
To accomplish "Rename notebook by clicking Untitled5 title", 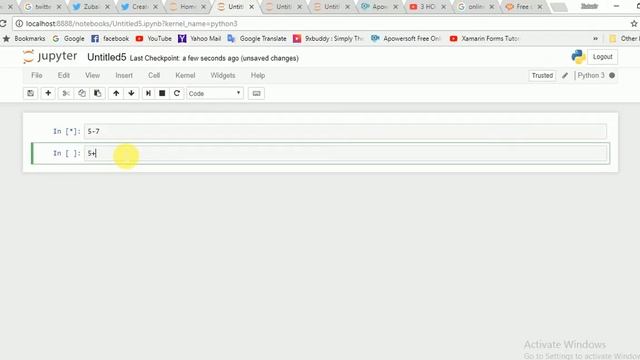I will click(107, 58).
